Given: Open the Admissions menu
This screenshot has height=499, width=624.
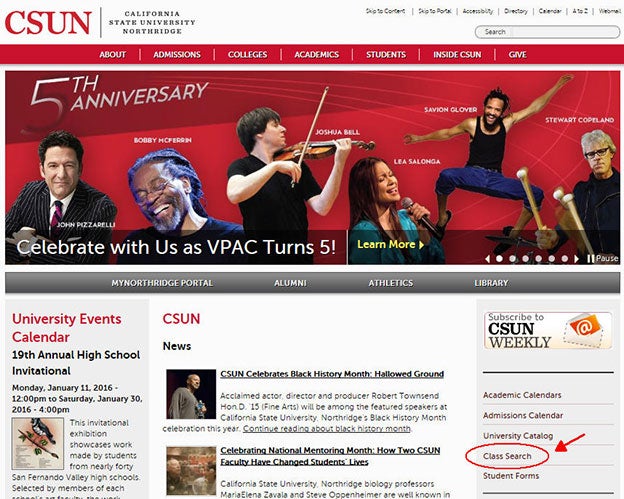Looking at the screenshot, I should click(177, 55).
